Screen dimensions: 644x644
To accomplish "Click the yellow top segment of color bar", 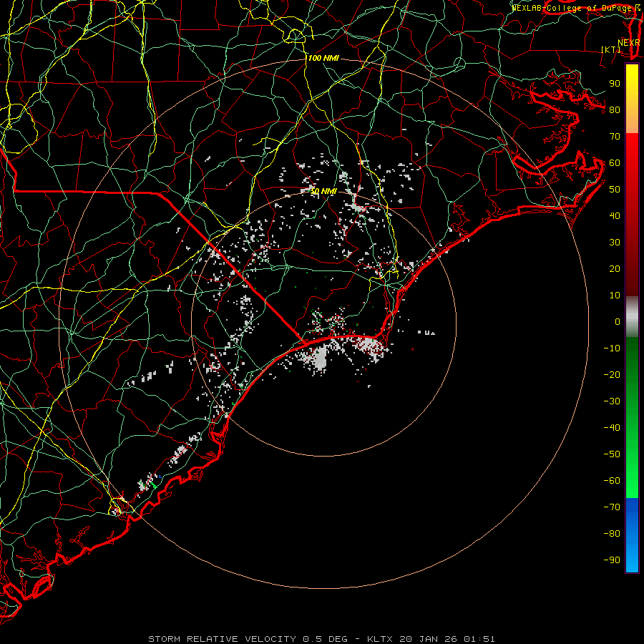I will 632,99.
